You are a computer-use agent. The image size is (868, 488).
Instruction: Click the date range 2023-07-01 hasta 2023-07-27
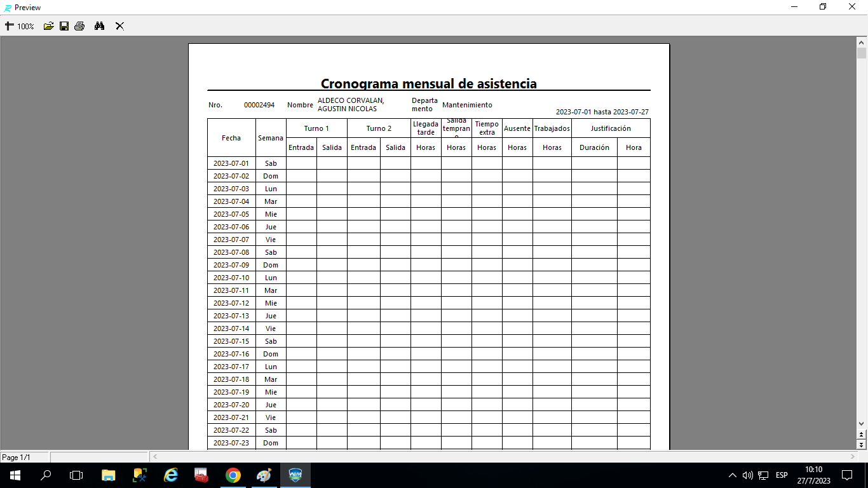click(x=602, y=112)
